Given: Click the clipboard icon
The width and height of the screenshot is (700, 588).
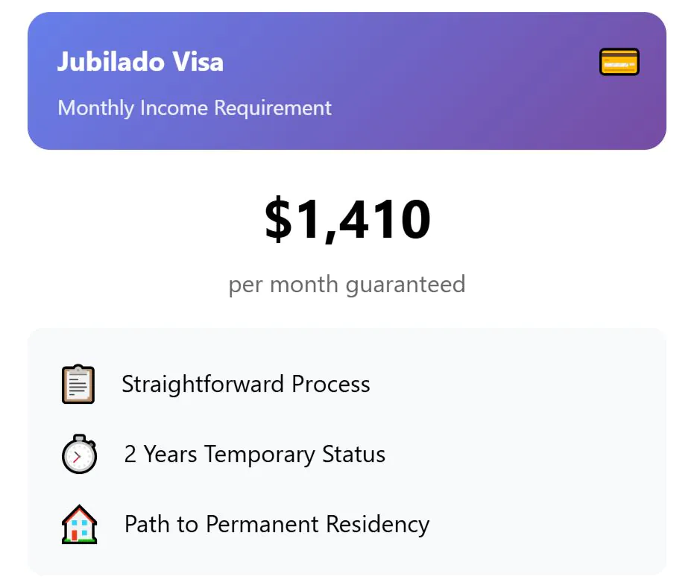Looking at the screenshot, I should 78,384.
